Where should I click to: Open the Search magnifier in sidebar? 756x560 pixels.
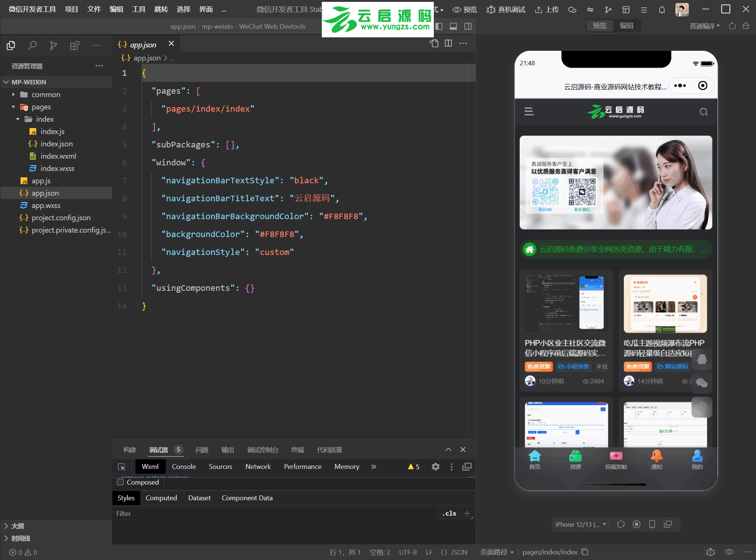[x=32, y=46]
